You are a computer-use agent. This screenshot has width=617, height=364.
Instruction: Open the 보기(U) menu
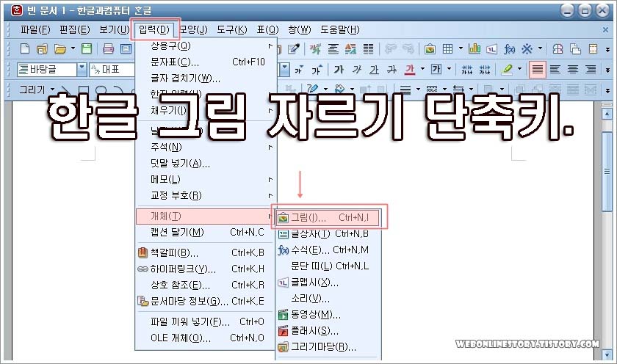[114, 30]
